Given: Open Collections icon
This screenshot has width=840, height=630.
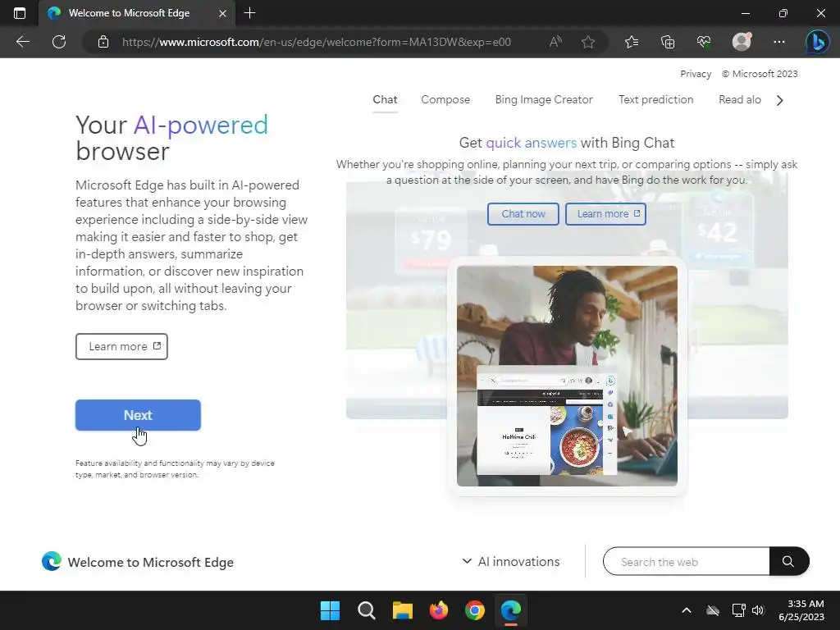Looking at the screenshot, I should click(x=668, y=42).
